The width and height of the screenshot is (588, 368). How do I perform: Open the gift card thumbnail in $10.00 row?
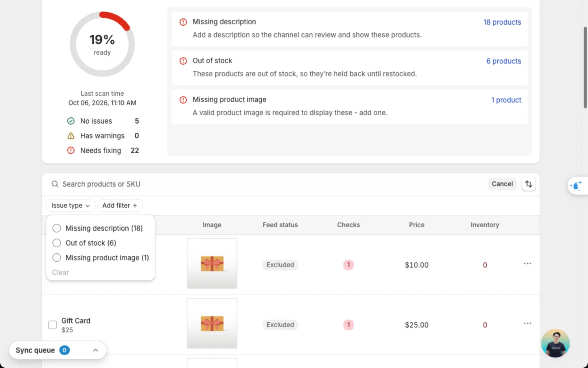click(x=212, y=263)
